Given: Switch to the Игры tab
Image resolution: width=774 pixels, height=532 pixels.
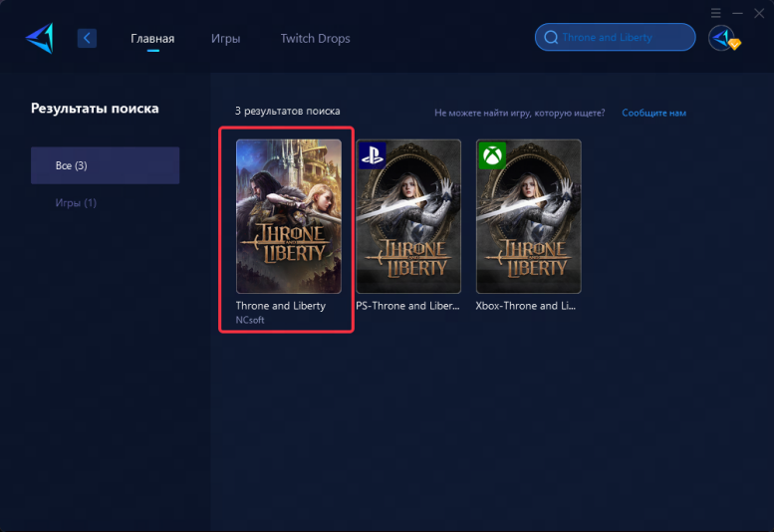Looking at the screenshot, I should coord(225,39).
